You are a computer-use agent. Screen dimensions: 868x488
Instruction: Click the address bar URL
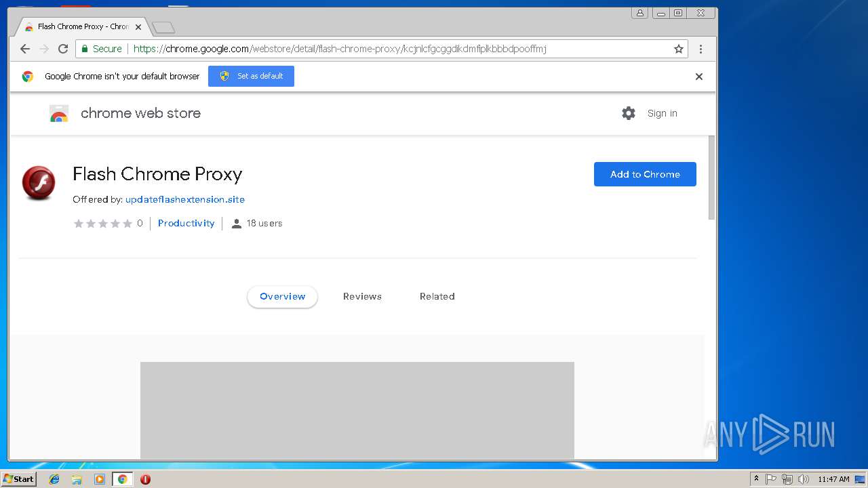pos(340,49)
